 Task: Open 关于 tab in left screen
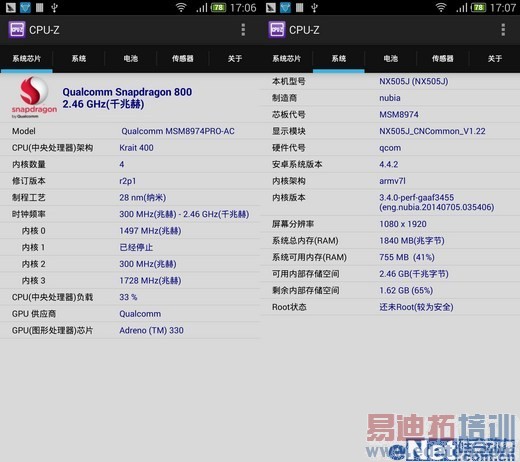tap(235, 59)
